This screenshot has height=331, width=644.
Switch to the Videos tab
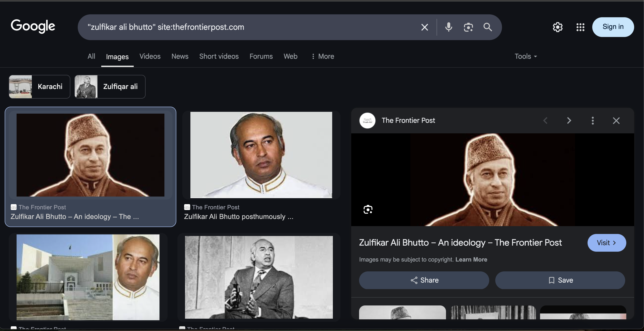coord(150,56)
